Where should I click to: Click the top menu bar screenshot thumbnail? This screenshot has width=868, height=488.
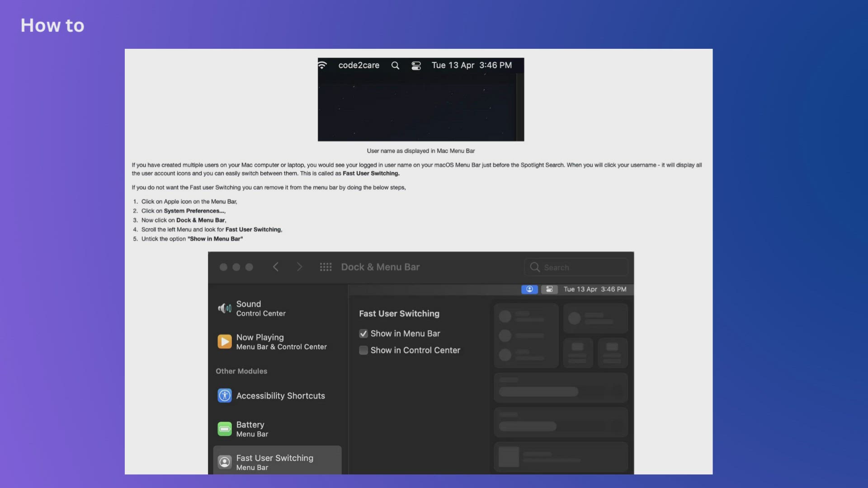[420, 106]
